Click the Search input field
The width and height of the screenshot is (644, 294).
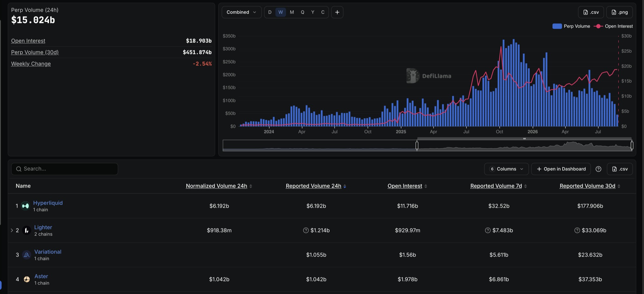(65, 169)
